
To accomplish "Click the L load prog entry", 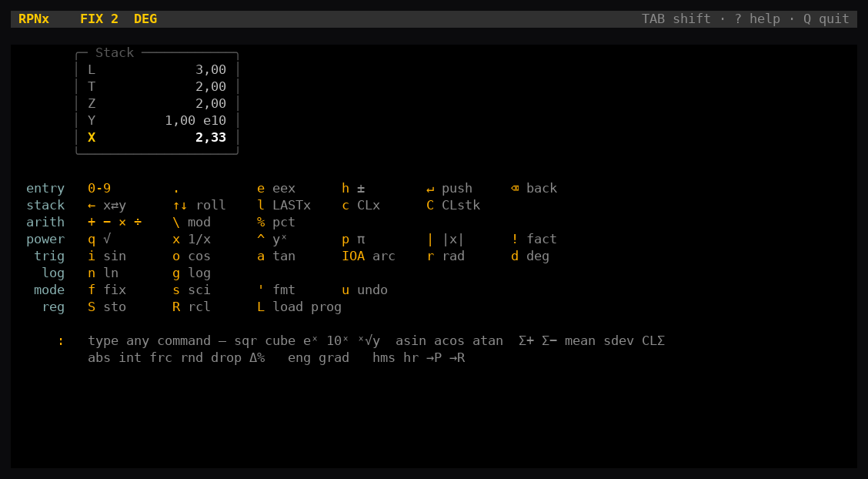I will click(299, 306).
